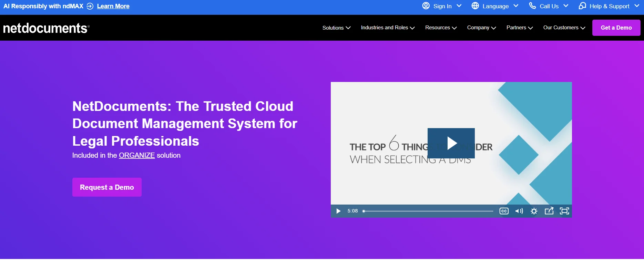
Task: Play video with the large center button
Action: click(451, 143)
